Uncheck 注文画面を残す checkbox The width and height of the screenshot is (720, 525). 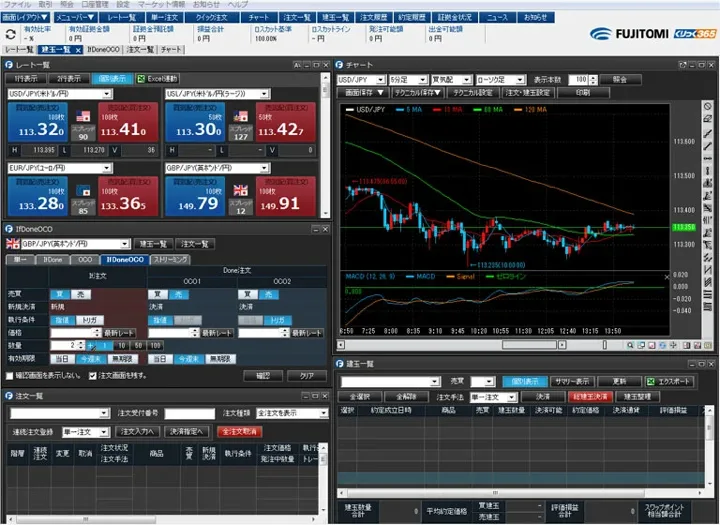pyautogui.click(x=92, y=376)
